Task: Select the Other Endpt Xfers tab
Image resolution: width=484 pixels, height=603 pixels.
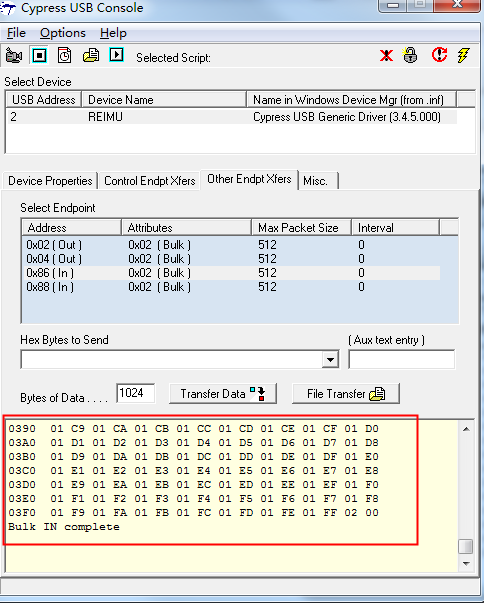Action: pyautogui.click(x=249, y=179)
